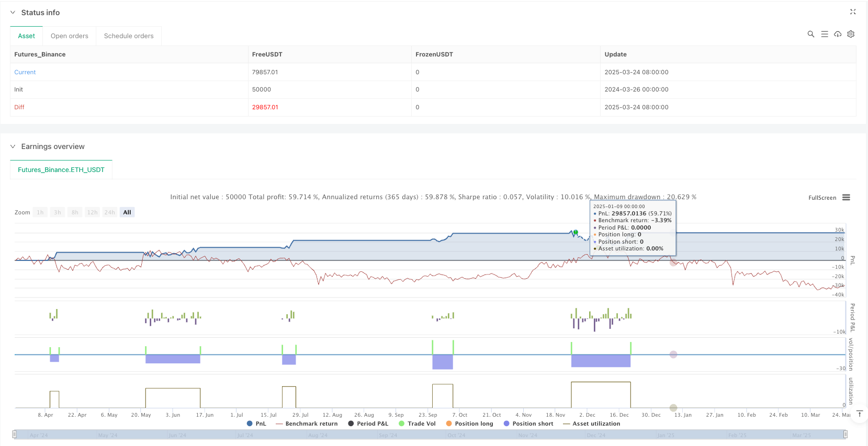Click the left handle of the chart navigator
The image size is (868, 446).
(x=15, y=434)
